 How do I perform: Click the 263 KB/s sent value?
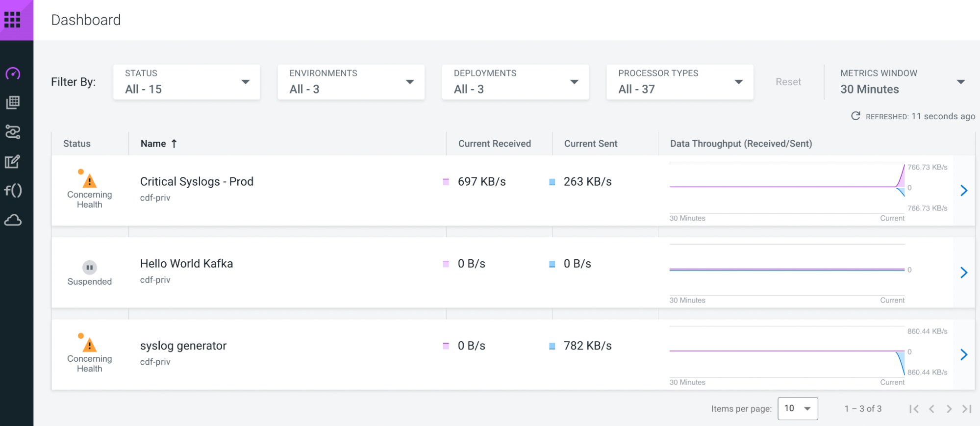click(x=588, y=182)
